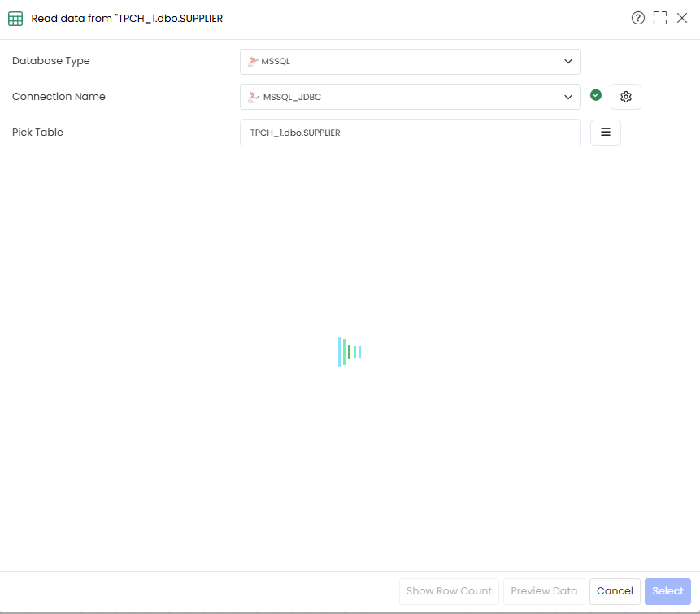
Task: Open the Connection Name MSSQL_JDBC dropdown
Action: [x=411, y=97]
